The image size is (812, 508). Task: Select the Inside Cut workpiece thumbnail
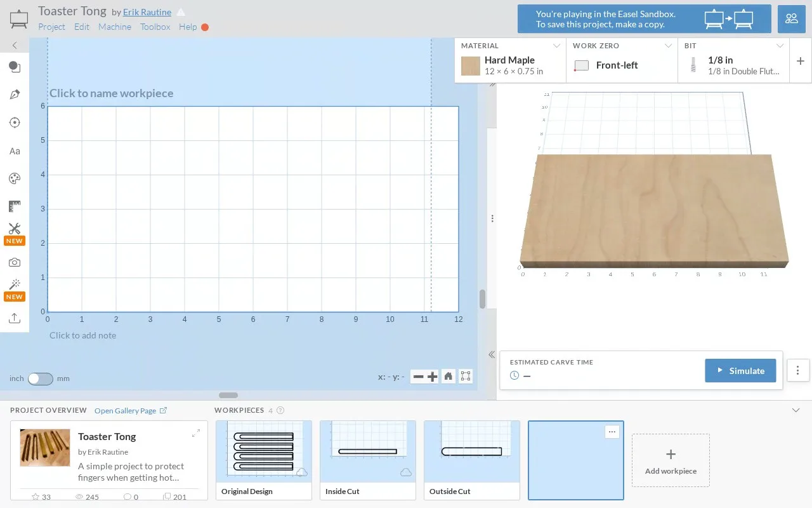click(368, 460)
